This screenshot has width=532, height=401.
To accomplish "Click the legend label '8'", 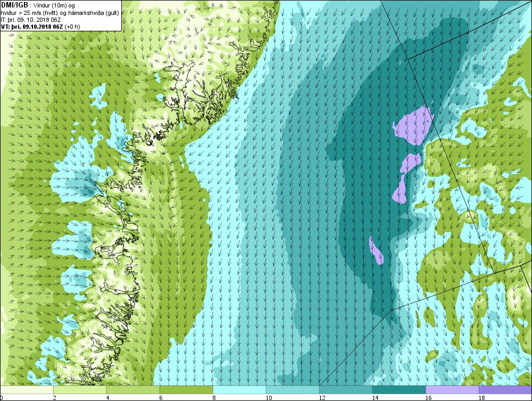I will click(x=214, y=398).
